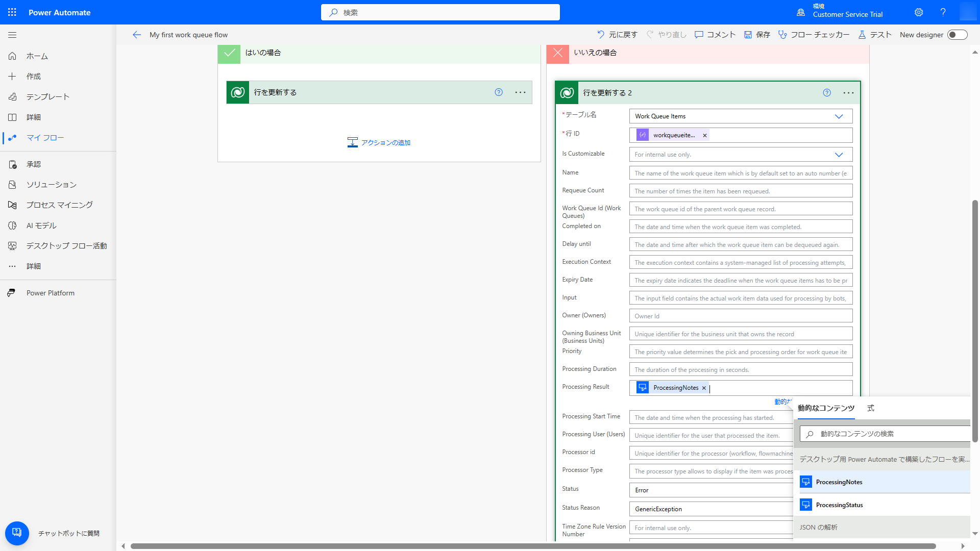Click the horizontal scrollbar at bottom
The height and width of the screenshot is (551, 980).
tap(533, 546)
